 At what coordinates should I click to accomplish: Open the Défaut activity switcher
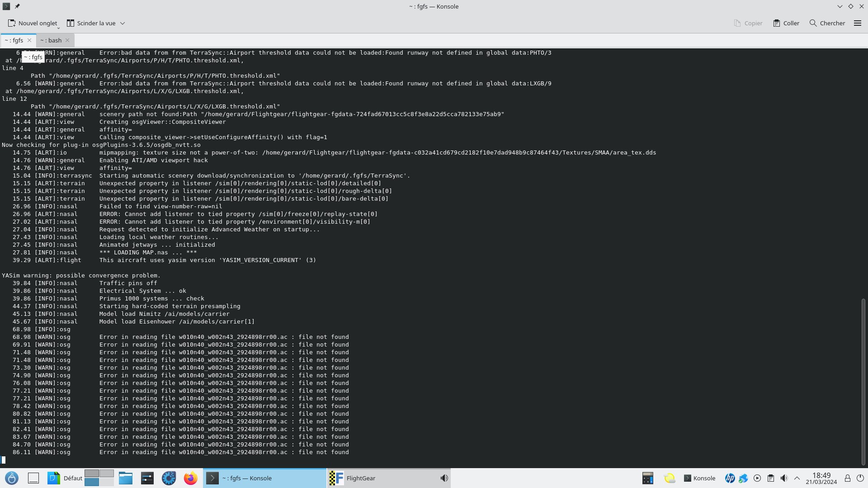(x=64, y=478)
